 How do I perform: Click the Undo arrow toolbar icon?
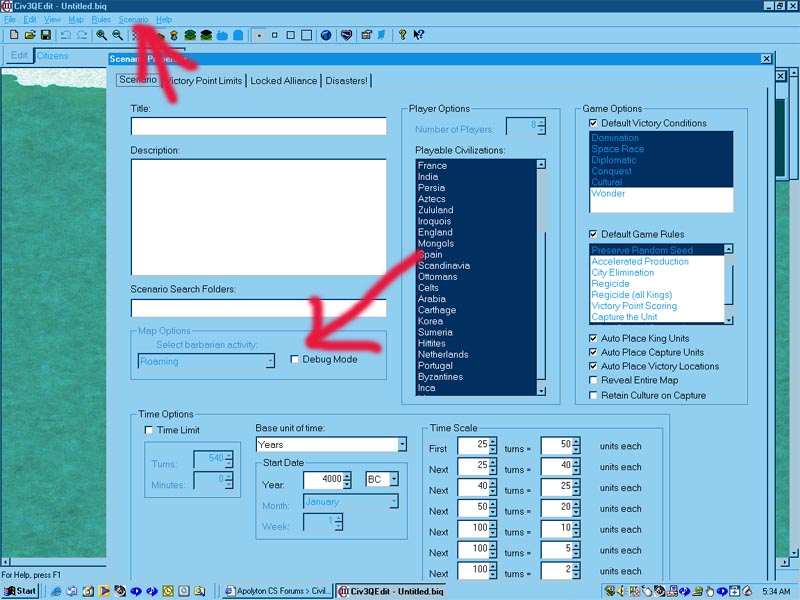pyautogui.click(x=66, y=35)
